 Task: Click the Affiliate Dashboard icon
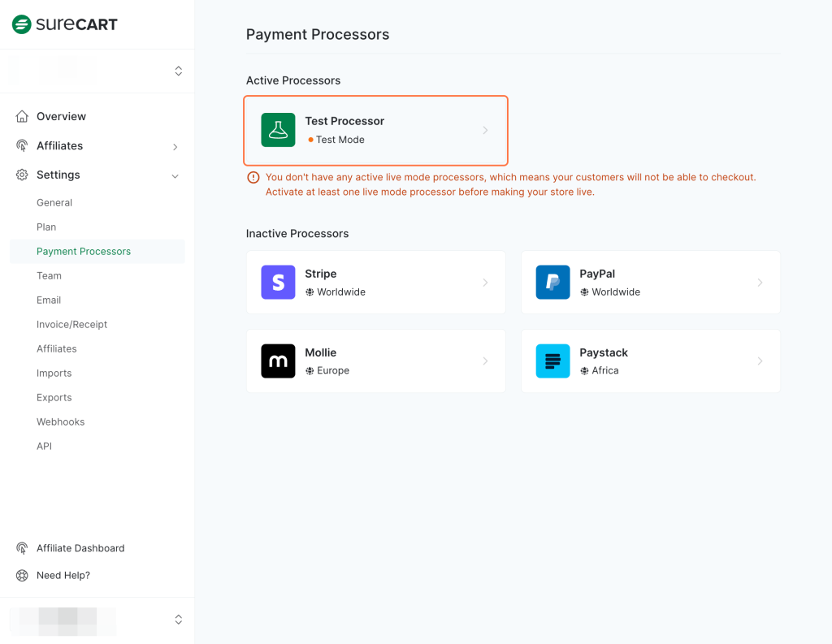coord(21,548)
